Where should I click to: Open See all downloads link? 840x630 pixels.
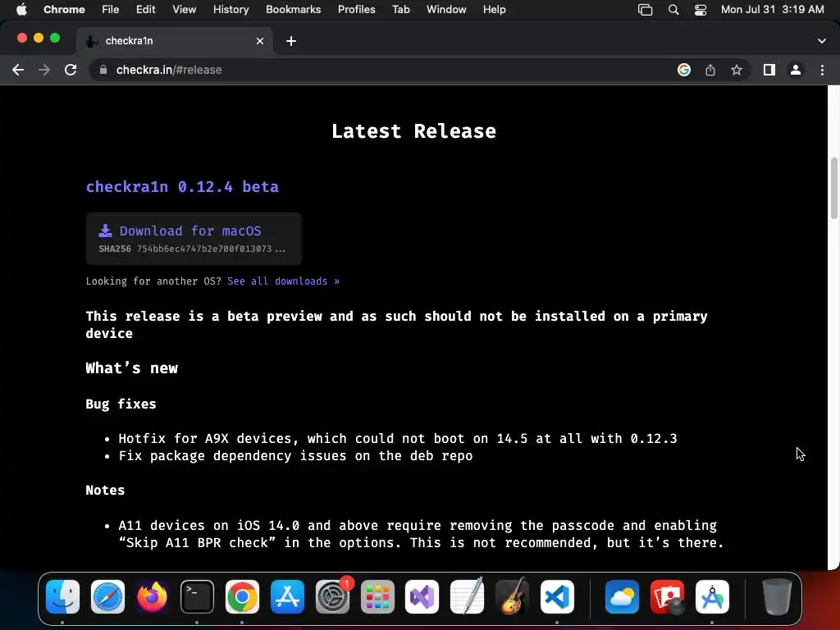click(x=283, y=281)
